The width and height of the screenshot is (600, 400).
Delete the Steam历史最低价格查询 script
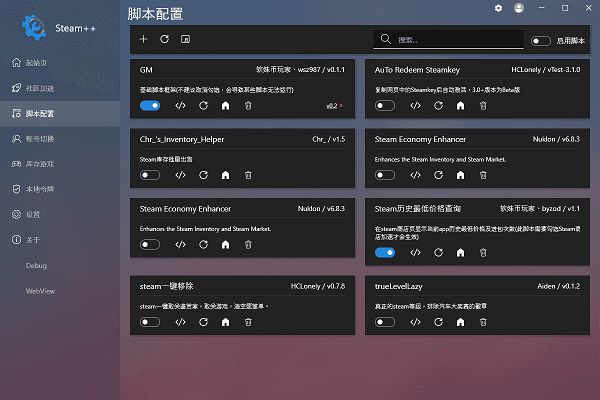pyautogui.click(x=483, y=253)
